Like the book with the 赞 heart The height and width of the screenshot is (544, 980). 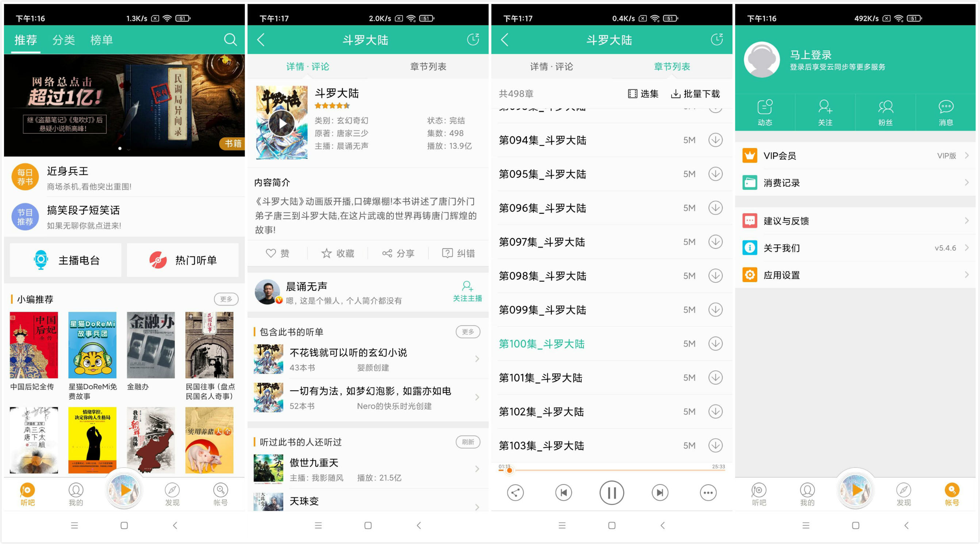coord(277,253)
